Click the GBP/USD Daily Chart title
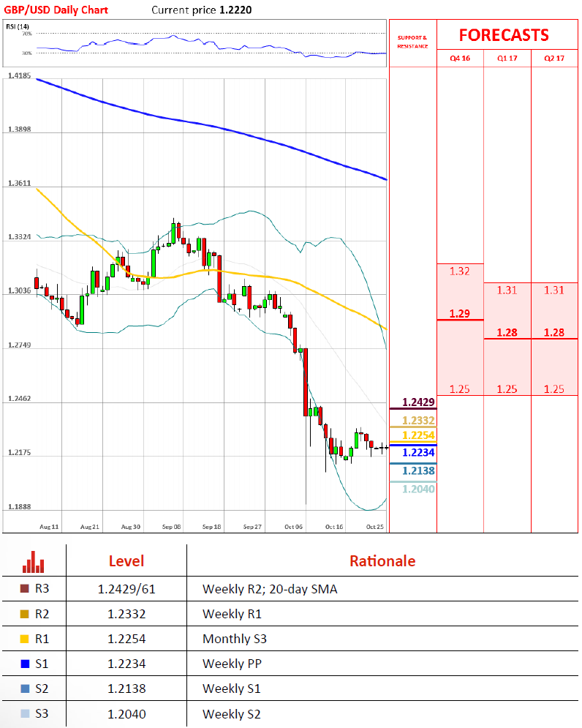 tap(56, 10)
